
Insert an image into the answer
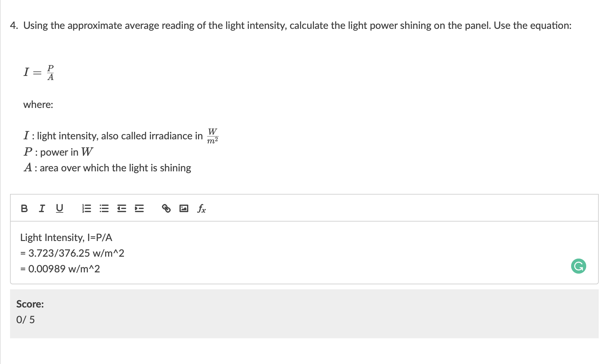(x=184, y=208)
